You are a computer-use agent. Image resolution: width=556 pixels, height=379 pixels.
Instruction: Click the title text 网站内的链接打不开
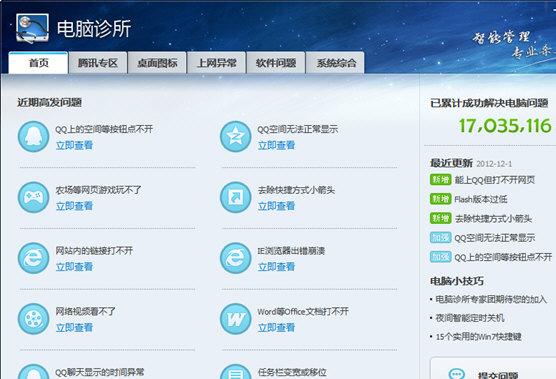click(x=94, y=251)
